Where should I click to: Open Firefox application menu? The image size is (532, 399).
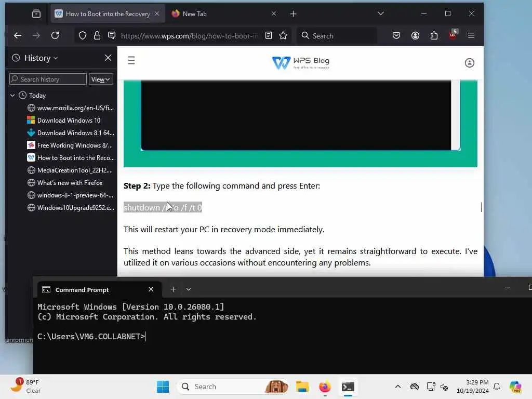point(471,35)
